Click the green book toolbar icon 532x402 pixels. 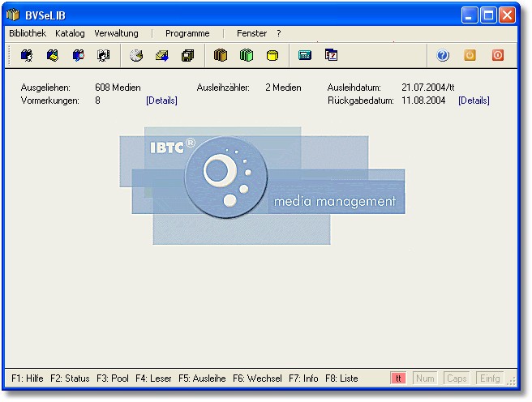246,56
